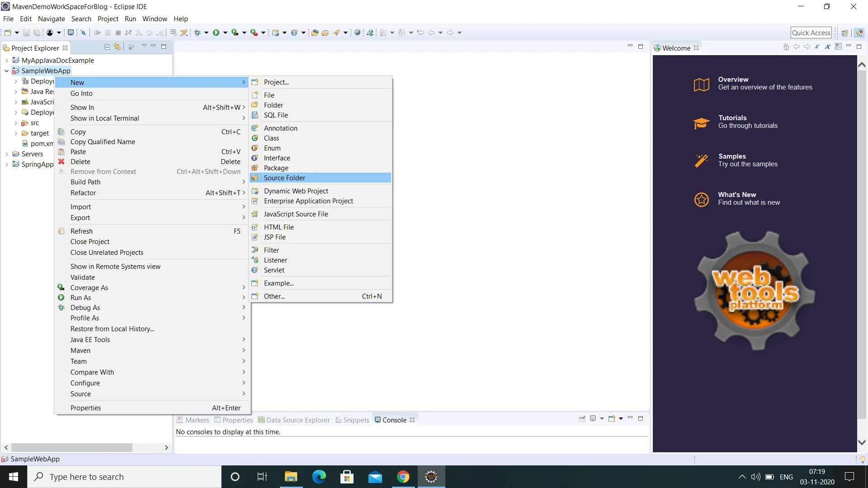
Task: Open the Open Console dropdown arrow
Action: click(621, 419)
